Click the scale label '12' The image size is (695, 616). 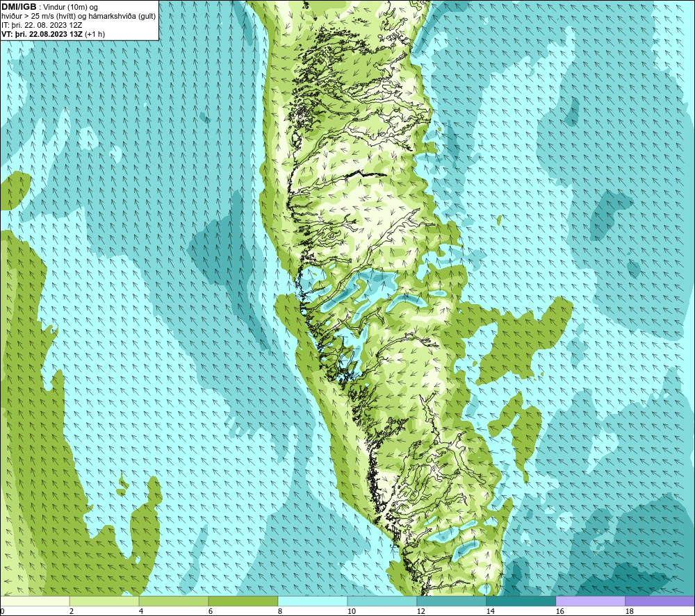click(x=420, y=612)
